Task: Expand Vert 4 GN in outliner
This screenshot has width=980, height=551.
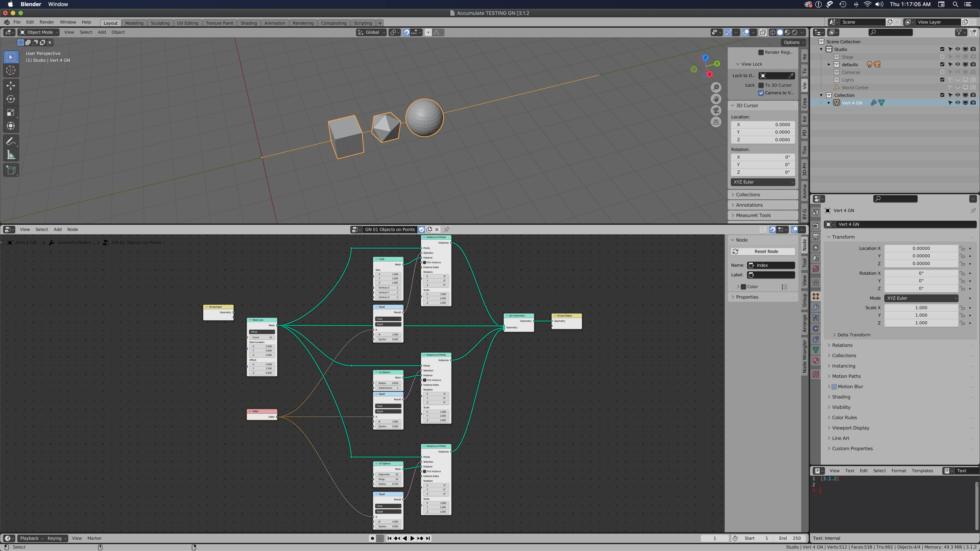Action: click(x=829, y=103)
